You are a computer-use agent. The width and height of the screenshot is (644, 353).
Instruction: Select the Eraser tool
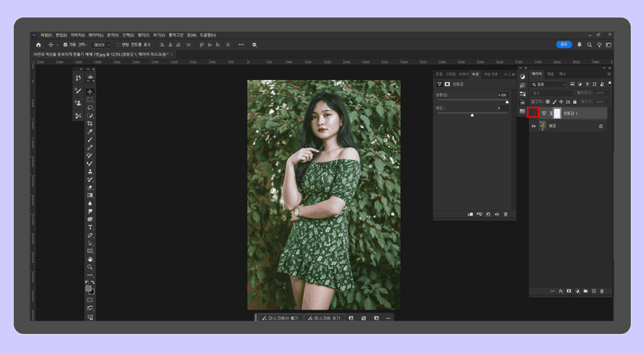(90, 188)
